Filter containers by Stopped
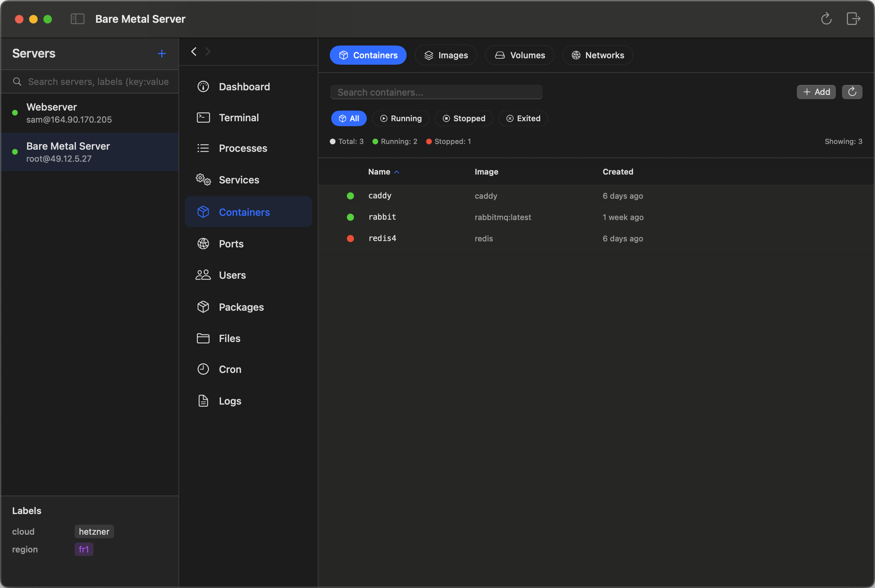This screenshot has width=875, height=588. (464, 118)
